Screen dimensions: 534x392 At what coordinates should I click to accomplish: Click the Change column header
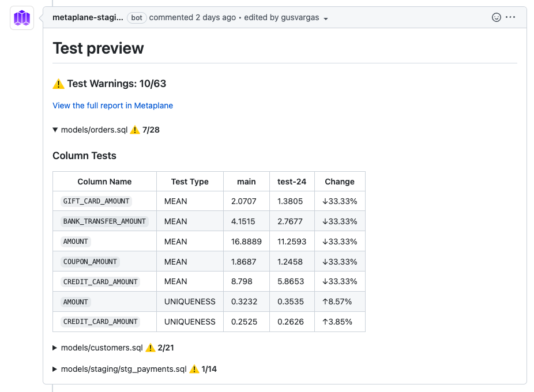tap(340, 182)
